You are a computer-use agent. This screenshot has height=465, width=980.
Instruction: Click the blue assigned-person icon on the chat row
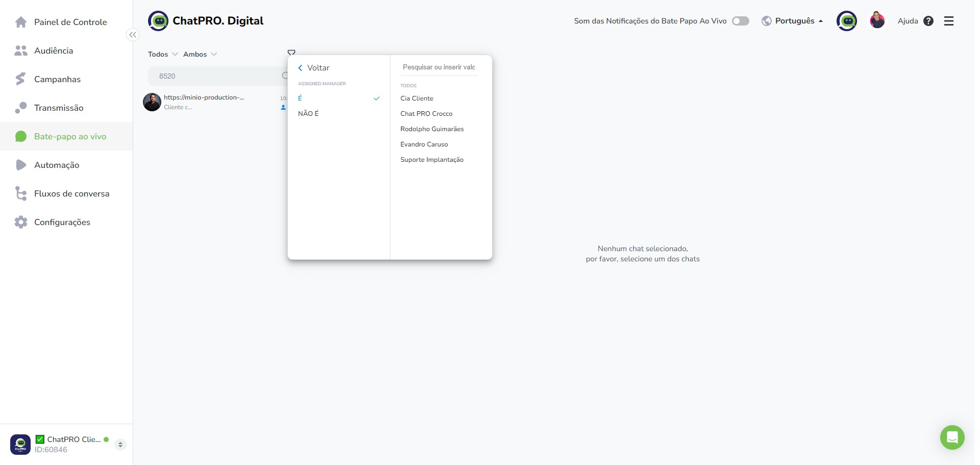coord(283,107)
